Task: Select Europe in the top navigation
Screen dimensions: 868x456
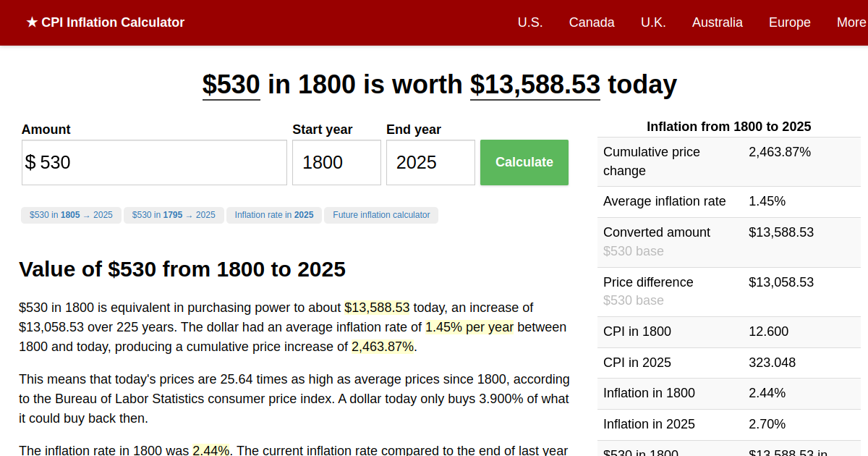Action: (789, 22)
